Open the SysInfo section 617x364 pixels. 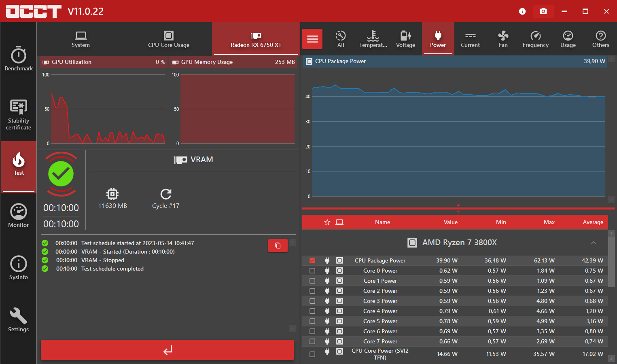click(19, 268)
